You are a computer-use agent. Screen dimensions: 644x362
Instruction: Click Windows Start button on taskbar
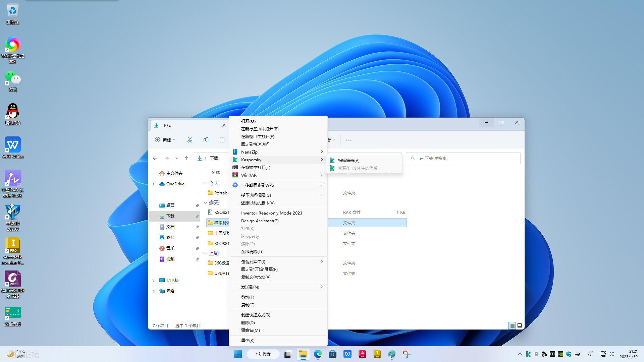pos(238,354)
